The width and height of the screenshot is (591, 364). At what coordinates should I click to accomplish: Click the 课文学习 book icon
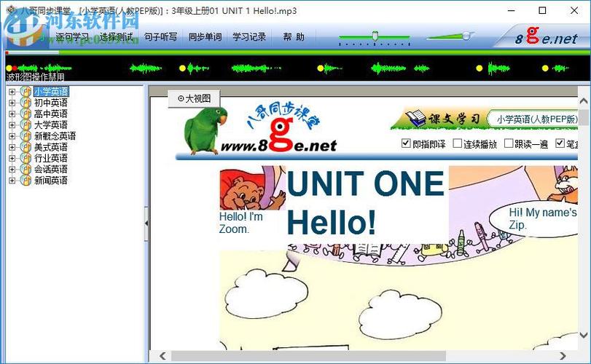[x=415, y=118]
